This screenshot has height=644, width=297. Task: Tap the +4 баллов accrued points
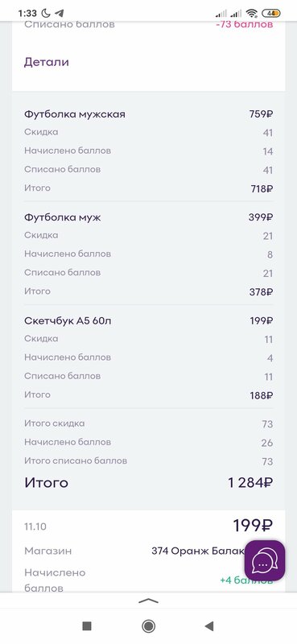coord(246,580)
